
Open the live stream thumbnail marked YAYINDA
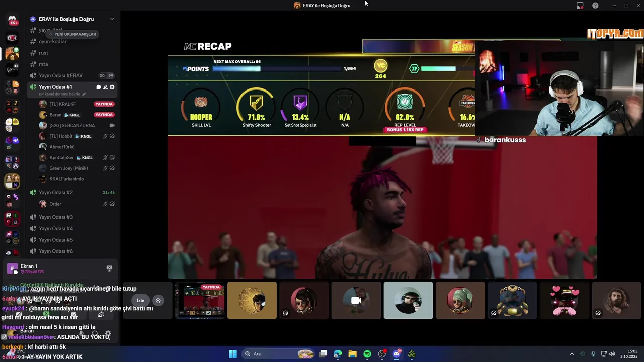200,300
